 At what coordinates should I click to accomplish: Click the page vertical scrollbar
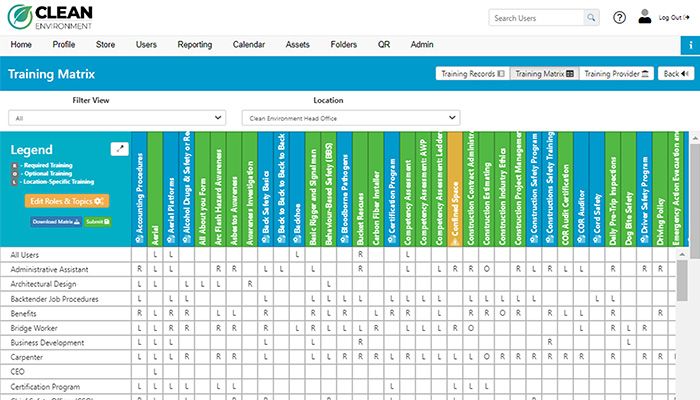click(x=695, y=201)
